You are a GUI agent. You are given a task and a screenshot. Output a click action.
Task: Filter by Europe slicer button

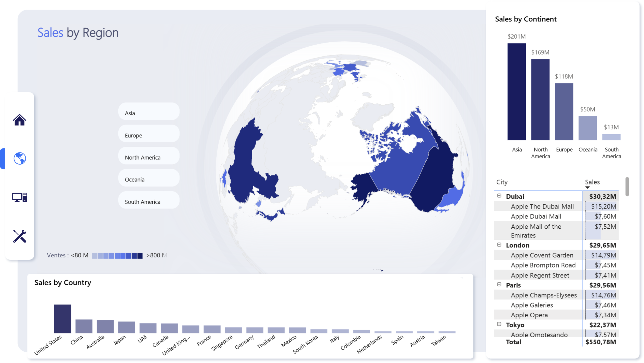click(149, 134)
